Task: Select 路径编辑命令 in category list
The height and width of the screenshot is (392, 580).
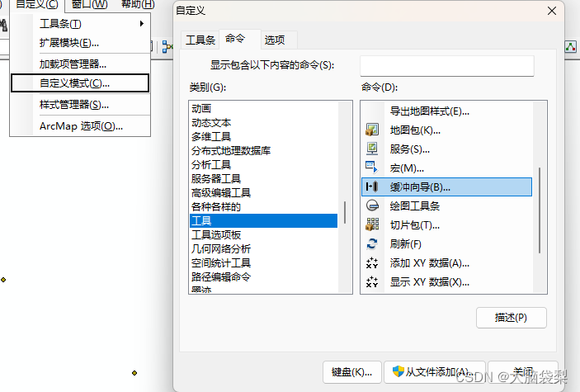Action: [263, 277]
